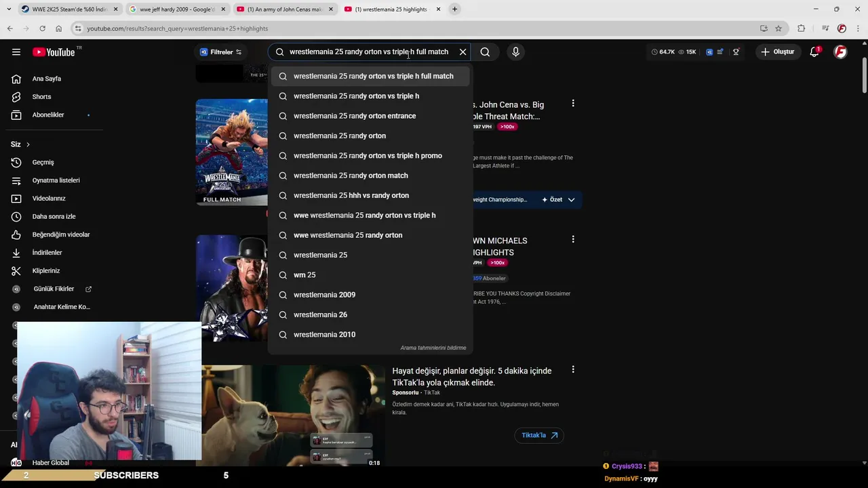Select suggestion 'wwe wrestlemania 25 randy orton'
This screenshot has width=868, height=488.
coord(371,235)
